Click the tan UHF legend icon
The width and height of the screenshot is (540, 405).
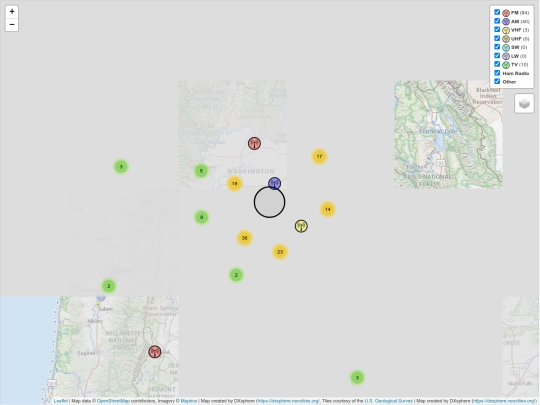[x=506, y=39]
